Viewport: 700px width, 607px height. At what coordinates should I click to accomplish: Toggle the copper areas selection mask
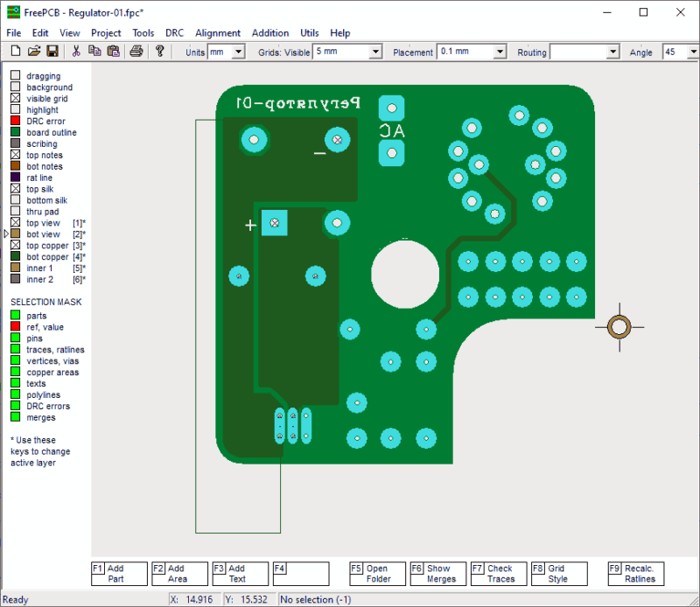(x=16, y=372)
